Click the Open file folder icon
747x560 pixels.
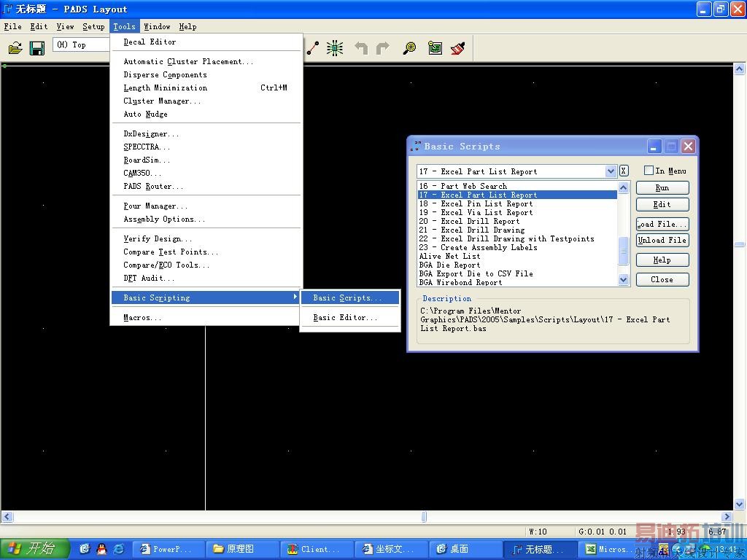pyautogui.click(x=15, y=48)
